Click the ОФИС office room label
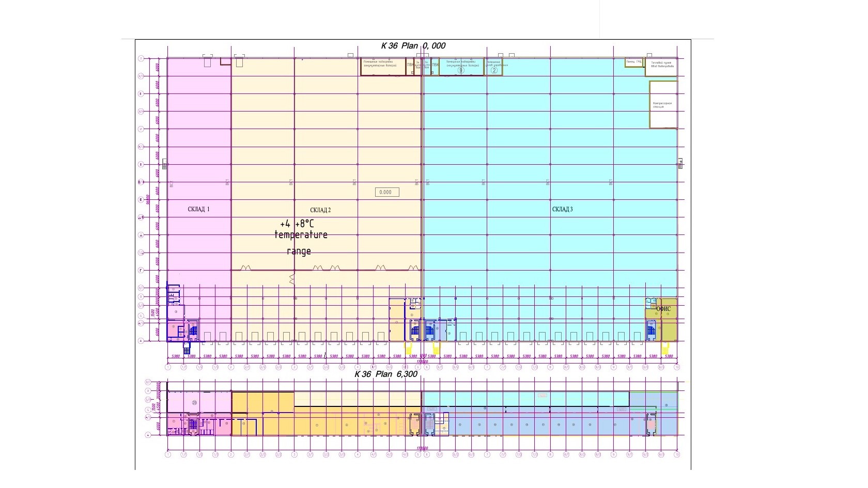This screenshot has height=488, width=868. 663,309
